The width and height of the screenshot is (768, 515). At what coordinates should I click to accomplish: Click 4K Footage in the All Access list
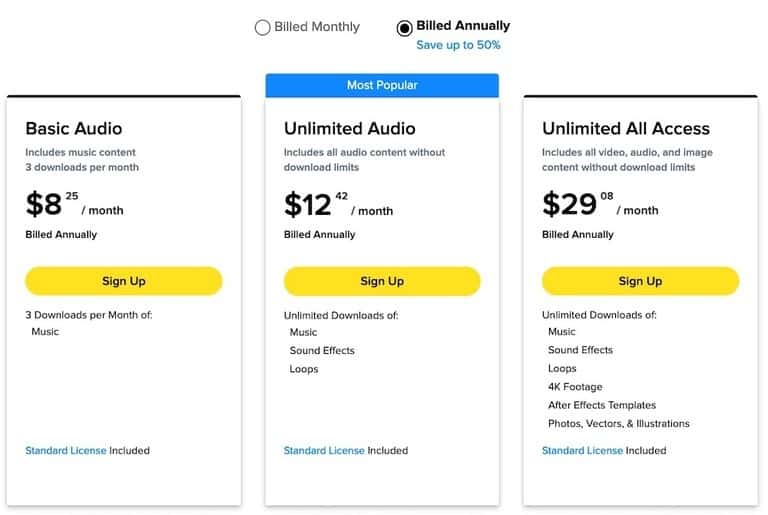pyautogui.click(x=575, y=387)
